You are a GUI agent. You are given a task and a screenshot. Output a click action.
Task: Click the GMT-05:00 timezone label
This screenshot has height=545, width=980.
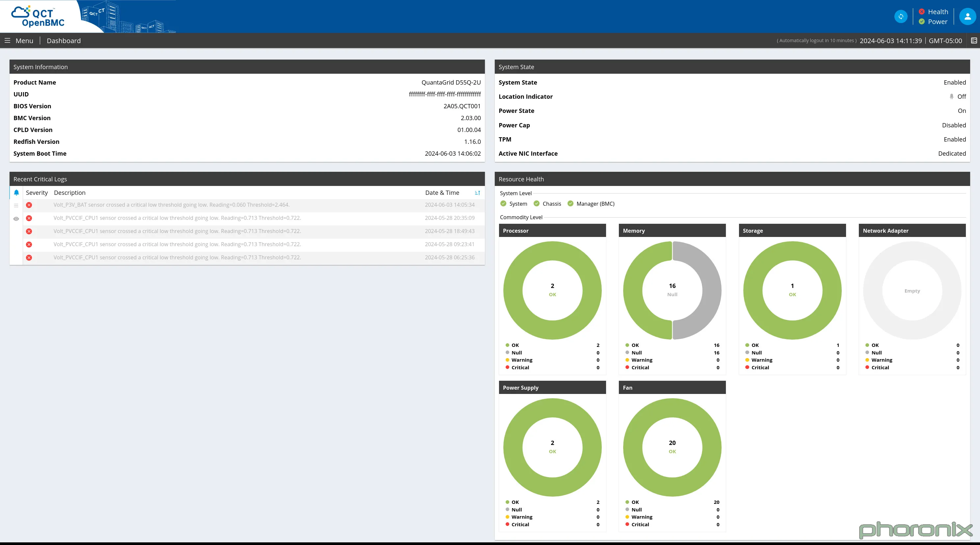946,40
